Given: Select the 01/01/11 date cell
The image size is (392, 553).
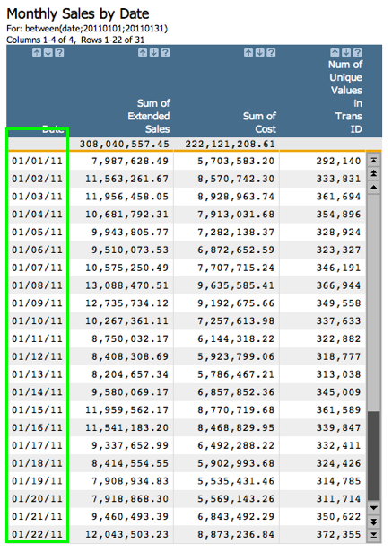Looking at the screenshot, I should pyautogui.click(x=37, y=162).
